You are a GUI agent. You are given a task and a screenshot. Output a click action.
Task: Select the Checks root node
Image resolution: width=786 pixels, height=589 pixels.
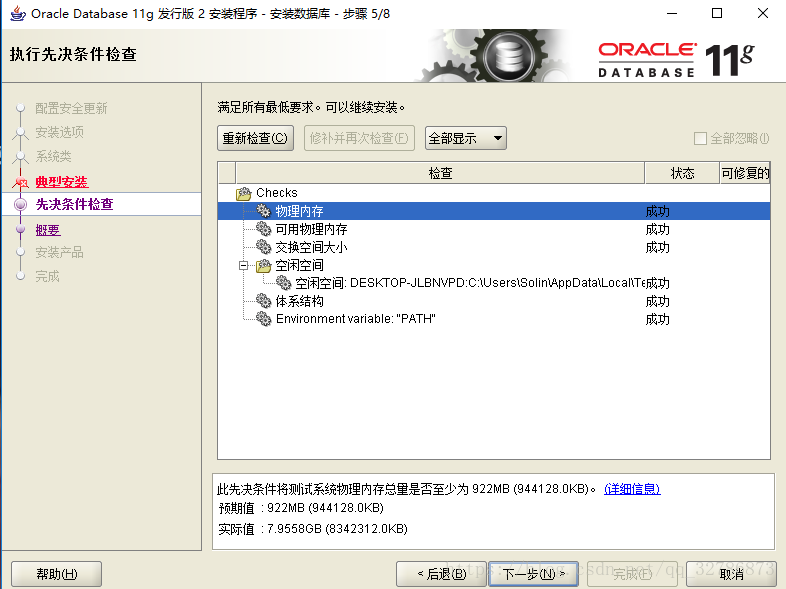point(494,193)
